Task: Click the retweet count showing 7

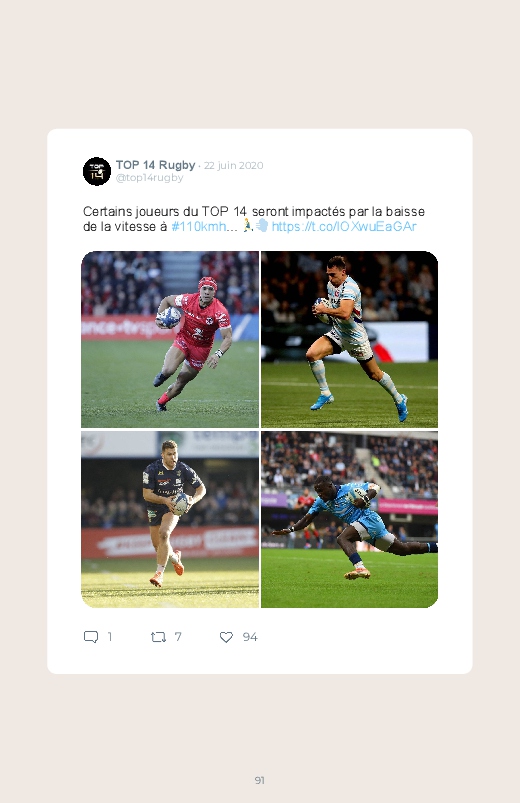Action: point(178,637)
